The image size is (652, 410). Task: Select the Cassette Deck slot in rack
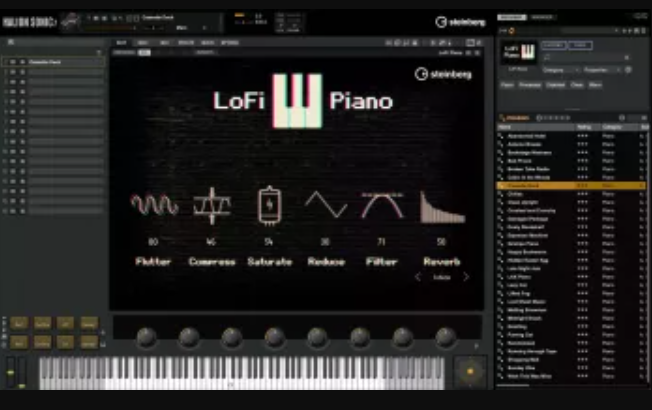(x=66, y=62)
